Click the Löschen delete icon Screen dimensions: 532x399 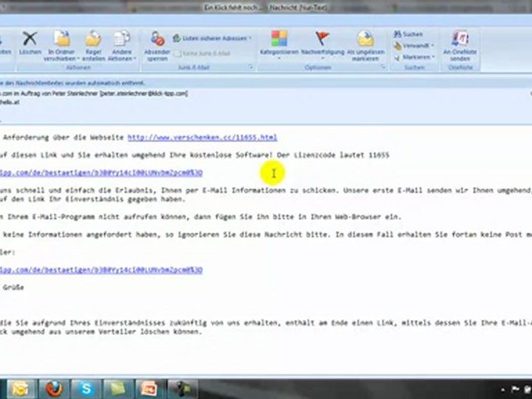(x=30, y=43)
